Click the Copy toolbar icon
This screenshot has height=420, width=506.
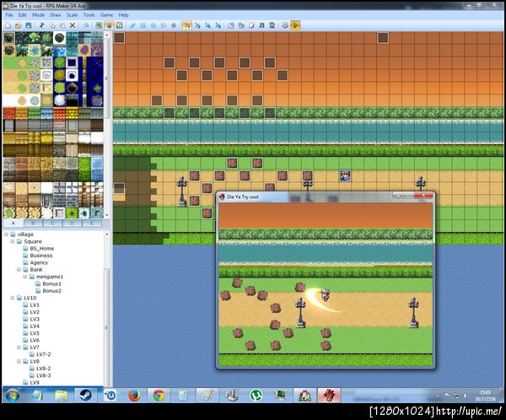click(x=52, y=25)
